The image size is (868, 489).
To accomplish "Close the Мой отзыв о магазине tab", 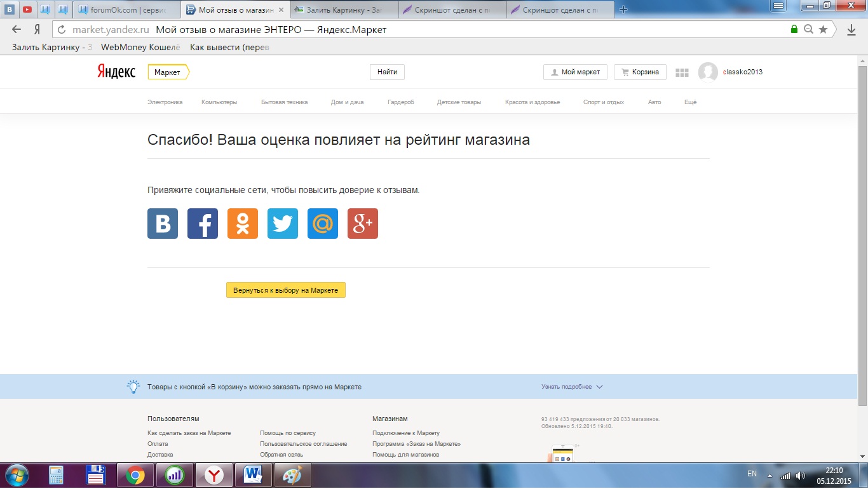I will (x=281, y=10).
